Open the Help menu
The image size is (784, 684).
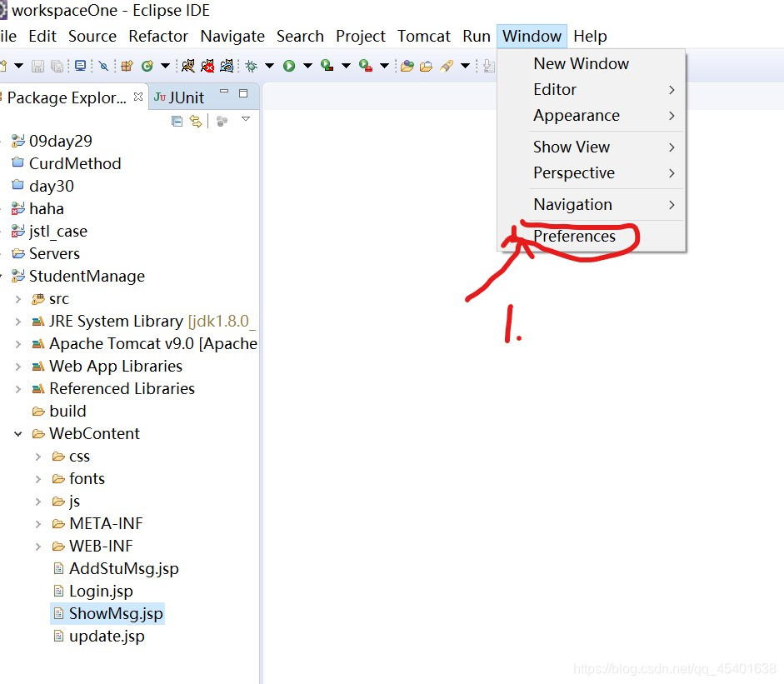[590, 36]
